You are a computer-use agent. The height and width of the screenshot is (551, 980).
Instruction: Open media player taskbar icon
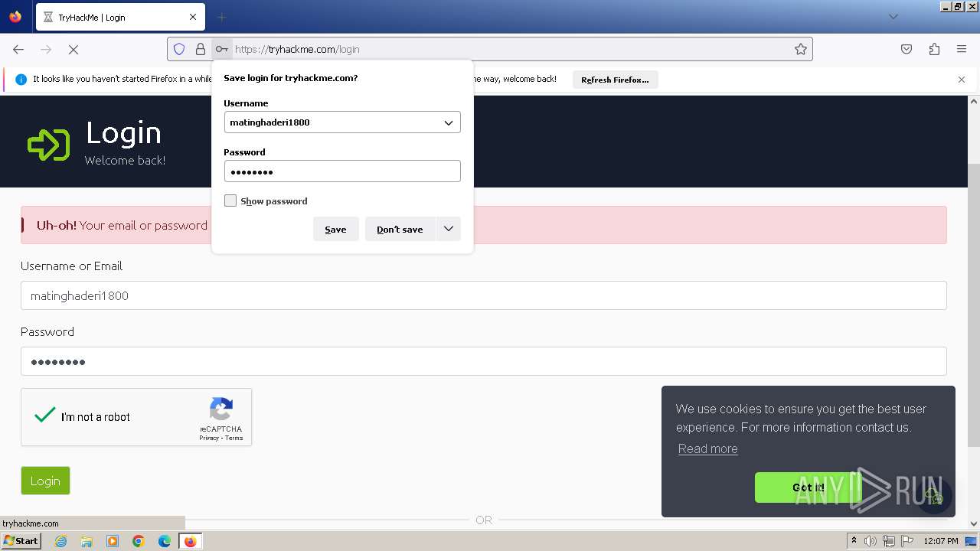pyautogui.click(x=113, y=541)
